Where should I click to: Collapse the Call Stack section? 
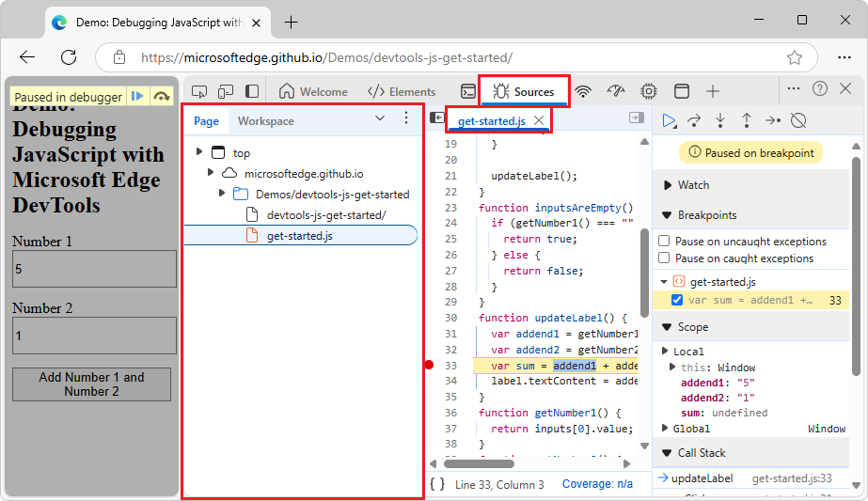pyautogui.click(x=667, y=453)
